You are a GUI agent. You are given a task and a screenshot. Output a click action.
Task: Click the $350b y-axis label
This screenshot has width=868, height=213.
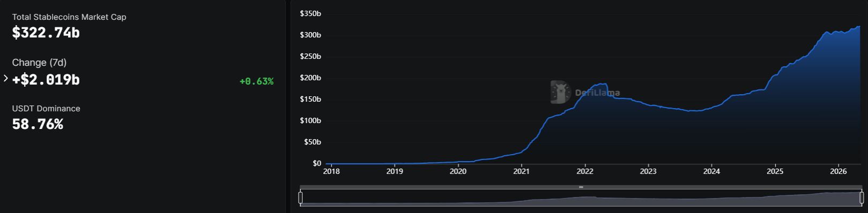[x=310, y=13]
